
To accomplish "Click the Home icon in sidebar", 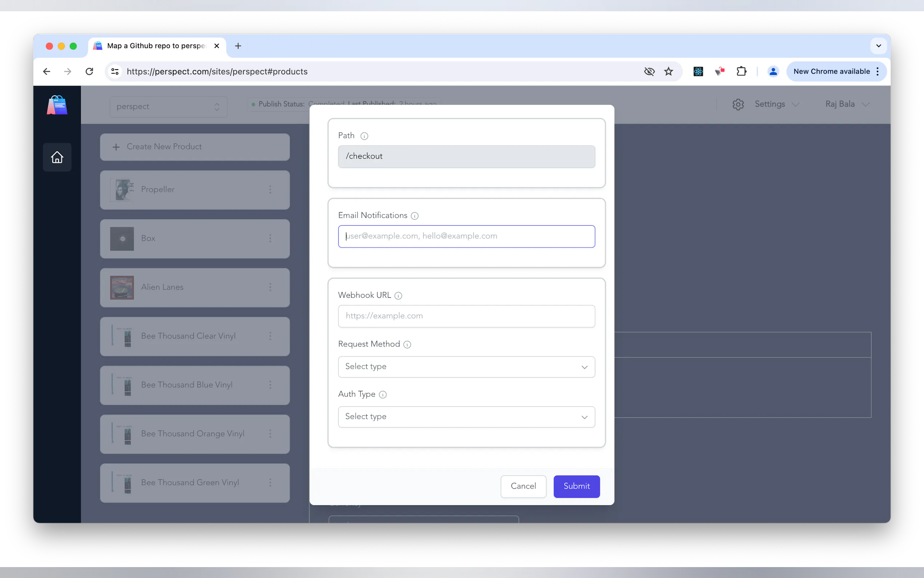I will pyautogui.click(x=57, y=157).
